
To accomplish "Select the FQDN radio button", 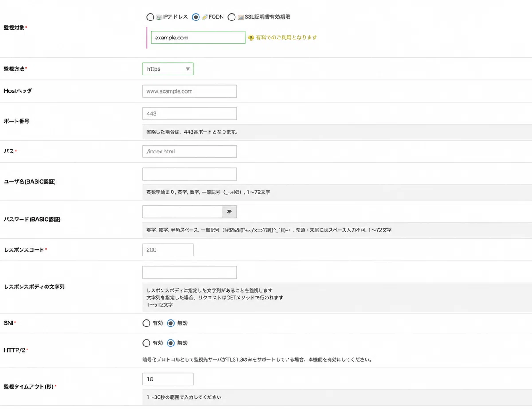I will tap(196, 17).
